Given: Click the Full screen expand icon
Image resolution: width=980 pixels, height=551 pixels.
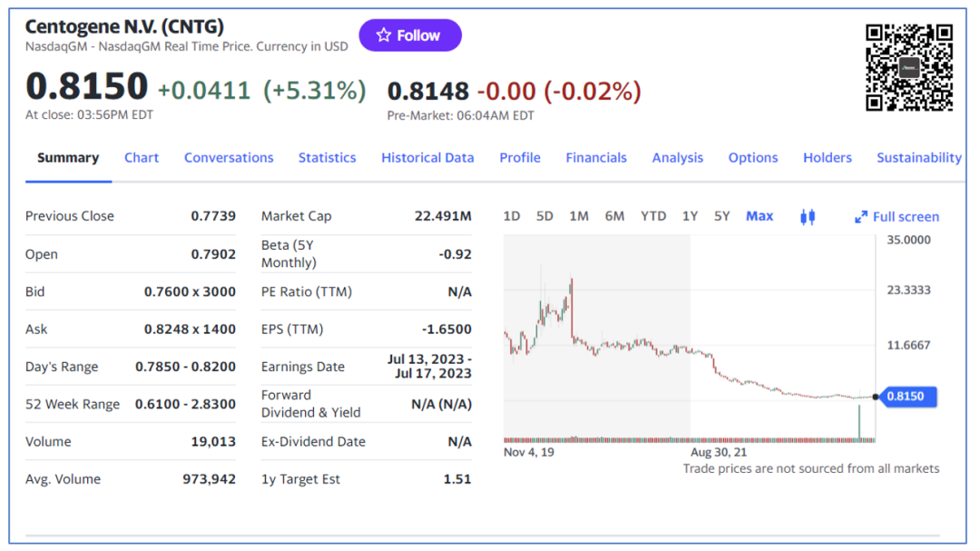Looking at the screenshot, I should tap(861, 217).
